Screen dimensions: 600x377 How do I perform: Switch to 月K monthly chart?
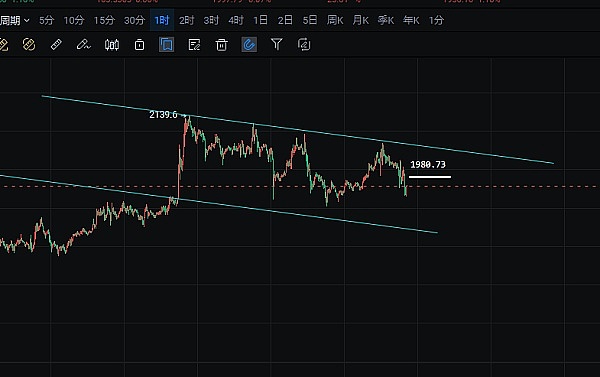(360, 20)
